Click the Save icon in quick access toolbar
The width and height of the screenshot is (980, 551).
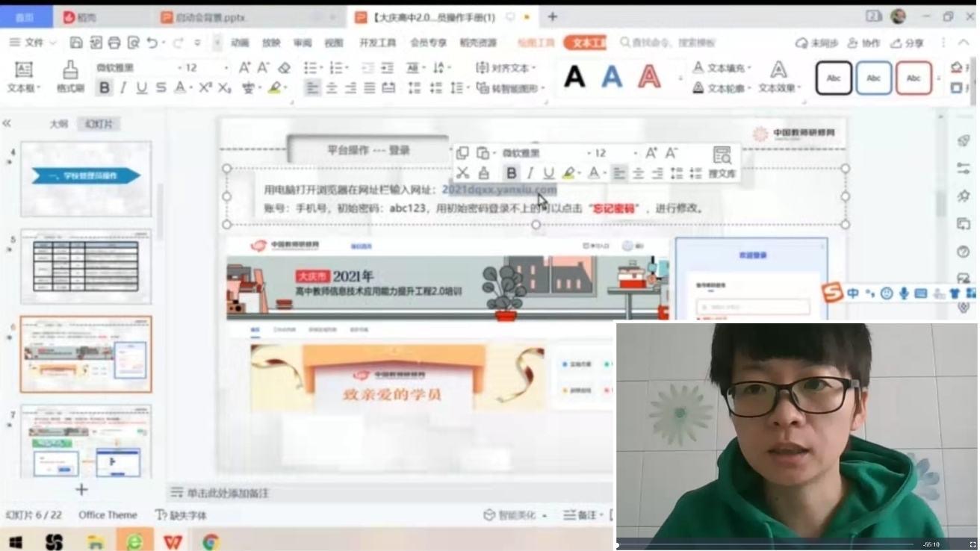(x=76, y=43)
